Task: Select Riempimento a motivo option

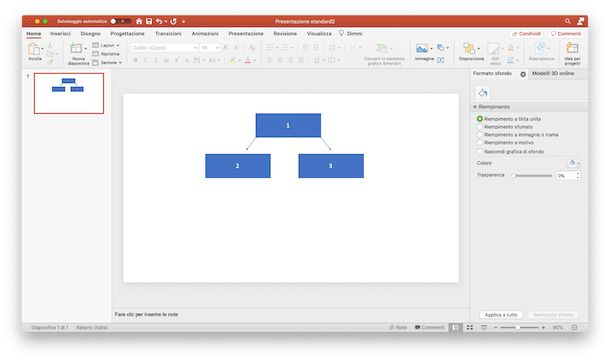Action: pos(480,143)
